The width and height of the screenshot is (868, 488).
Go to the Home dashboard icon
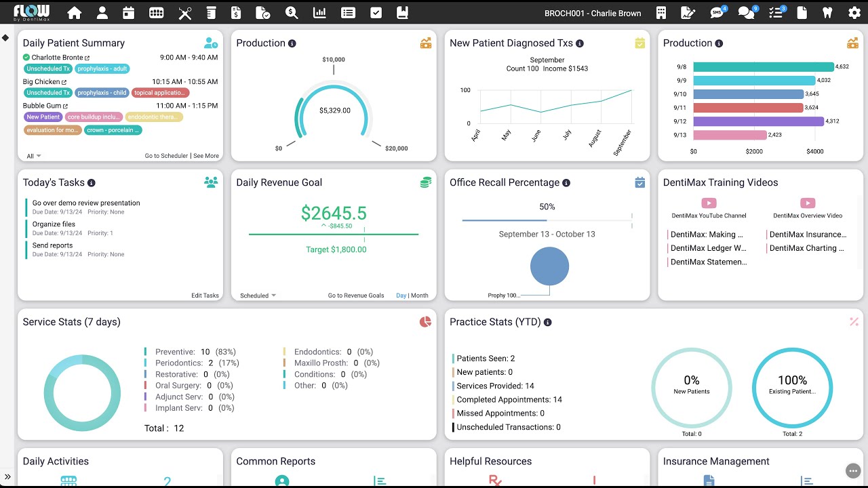tap(75, 13)
